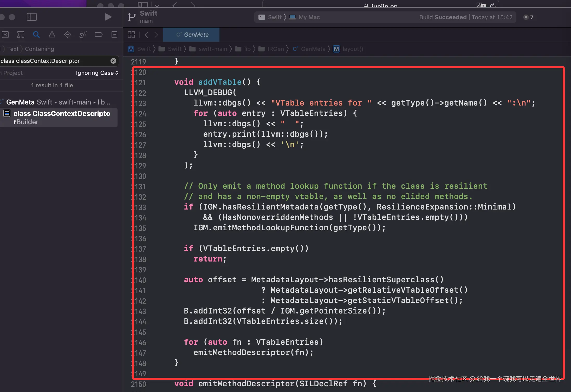This screenshot has width=571, height=392.
Task: Open the Issue navigator warning icon
Action: [52, 35]
